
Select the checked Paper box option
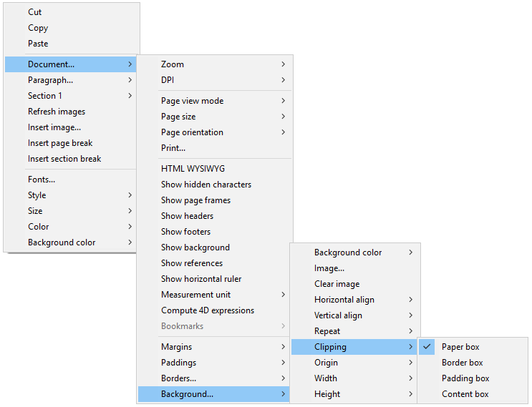(460, 347)
